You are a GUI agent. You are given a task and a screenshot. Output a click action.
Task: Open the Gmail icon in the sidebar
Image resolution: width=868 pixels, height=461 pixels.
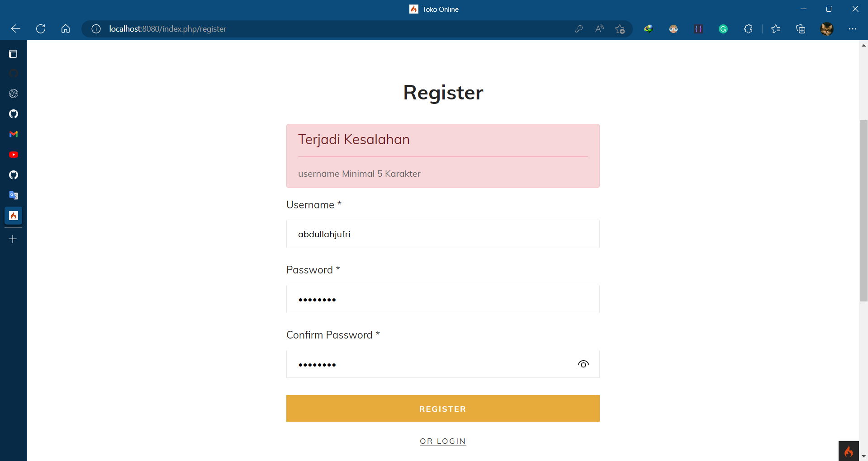(x=13, y=134)
